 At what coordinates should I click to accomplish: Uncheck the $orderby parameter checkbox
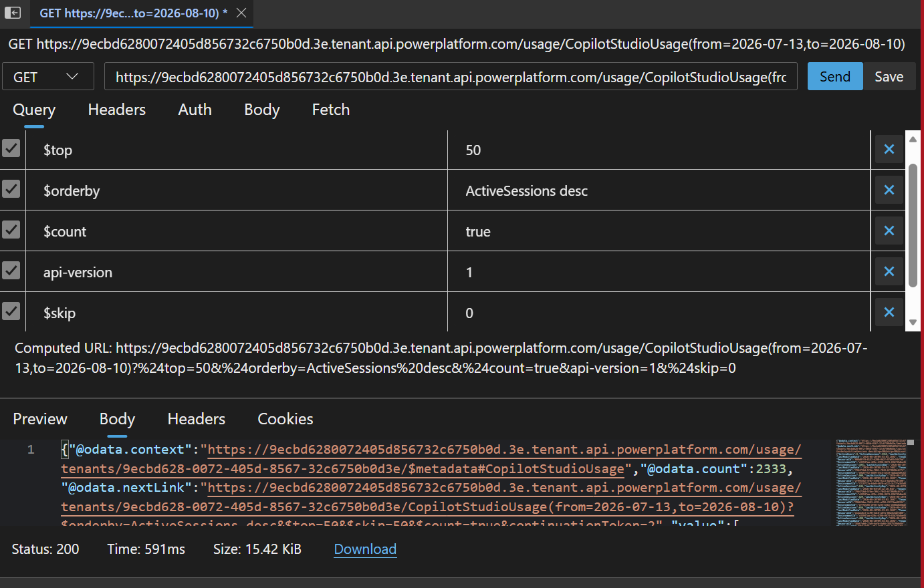pos(11,189)
